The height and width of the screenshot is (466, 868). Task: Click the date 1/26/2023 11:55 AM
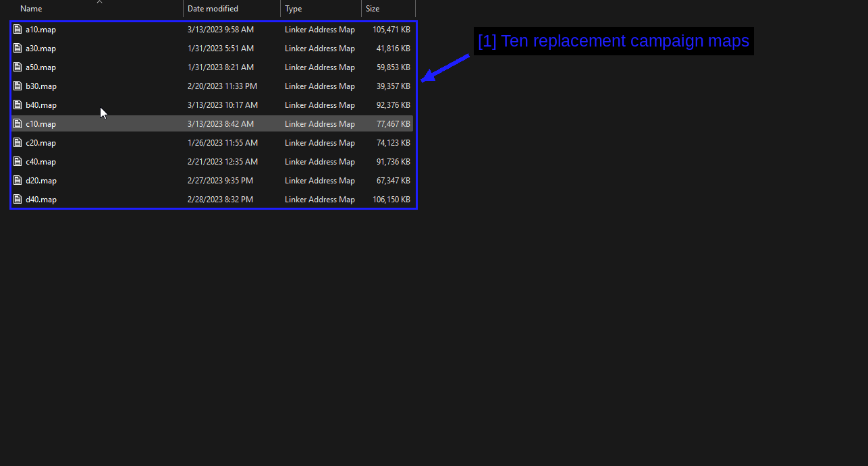[223, 143]
